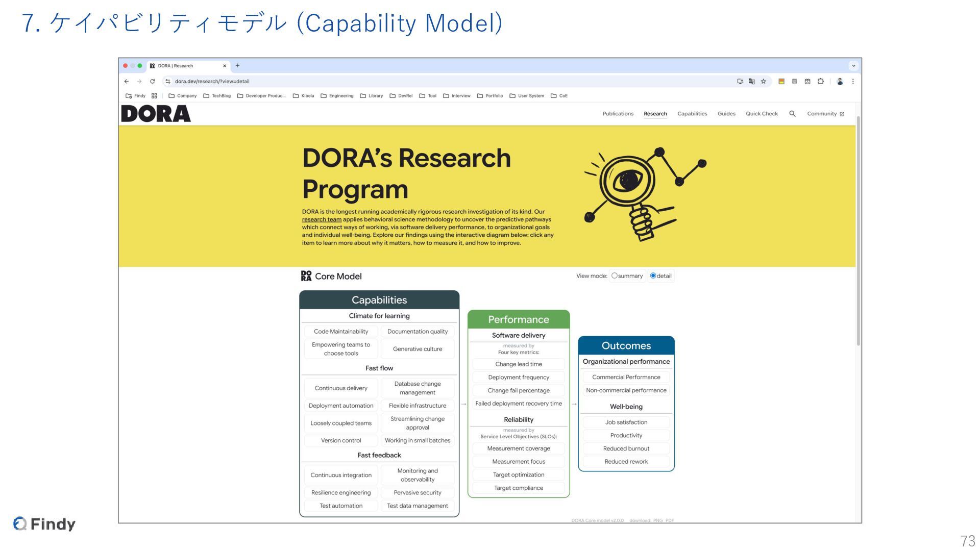Click the user profile avatar icon
This screenshot has height=551, width=980.
(x=840, y=82)
